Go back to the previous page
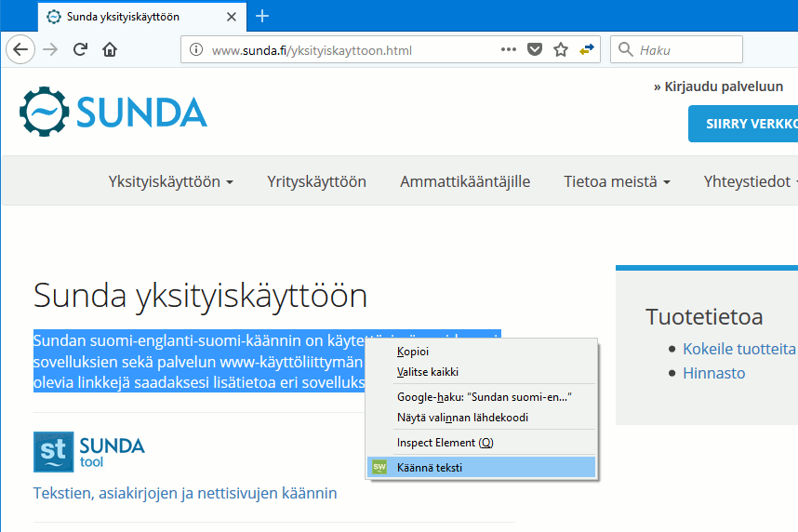This screenshot has height=532, width=798. click(x=20, y=49)
